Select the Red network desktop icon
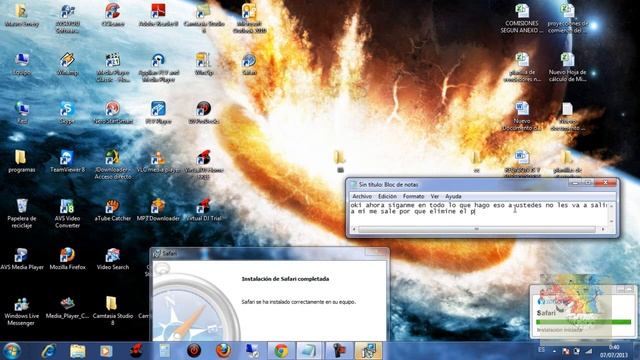Viewport: 640px width, 360px height. (22, 113)
